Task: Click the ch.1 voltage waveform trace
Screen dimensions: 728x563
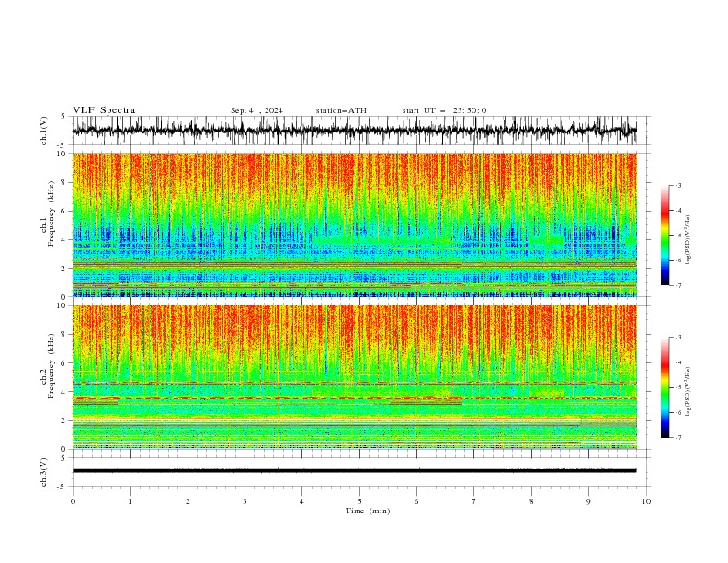Action: [355, 131]
